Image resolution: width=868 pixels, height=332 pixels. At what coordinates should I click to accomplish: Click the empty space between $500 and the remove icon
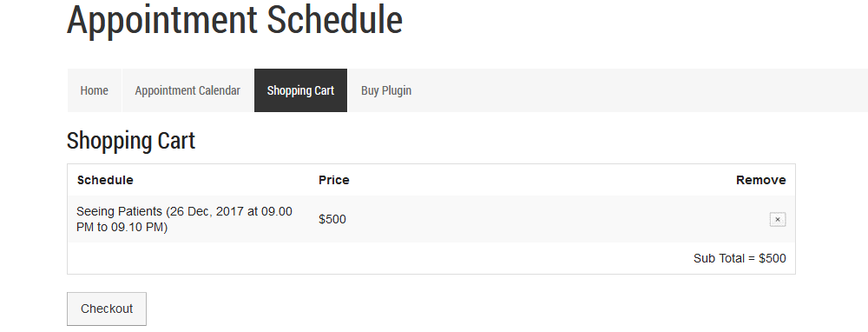coord(554,220)
